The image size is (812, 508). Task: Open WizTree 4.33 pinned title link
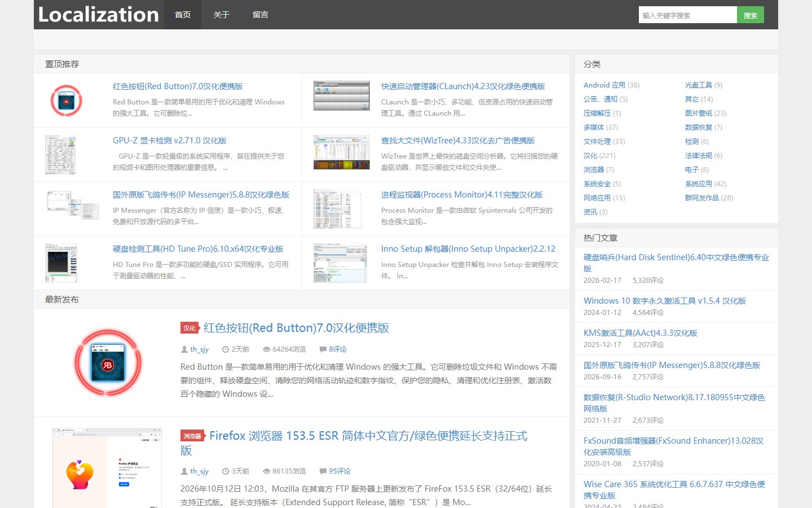click(458, 141)
